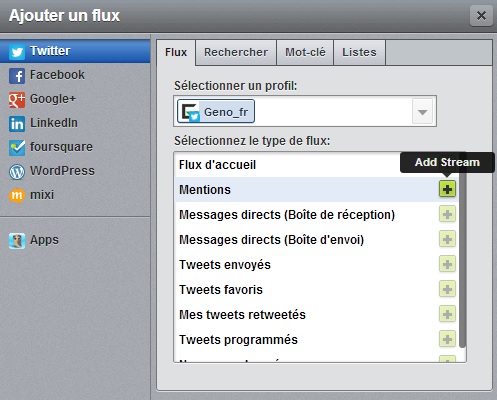Add Tweets favoris stream plus icon
The image size is (497, 400).
click(447, 289)
